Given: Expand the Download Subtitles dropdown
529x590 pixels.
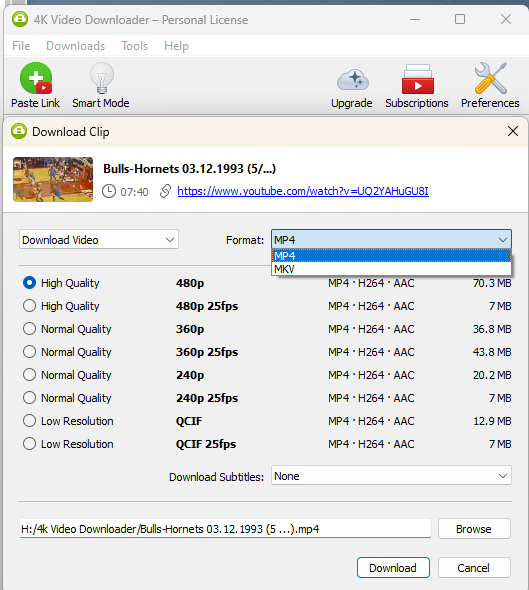Looking at the screenshot, I should (391, 476).
